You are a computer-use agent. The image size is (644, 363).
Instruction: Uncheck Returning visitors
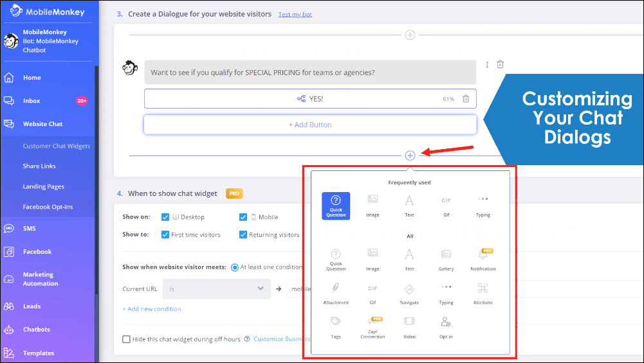pyautogui.click(x=243, y=235)
